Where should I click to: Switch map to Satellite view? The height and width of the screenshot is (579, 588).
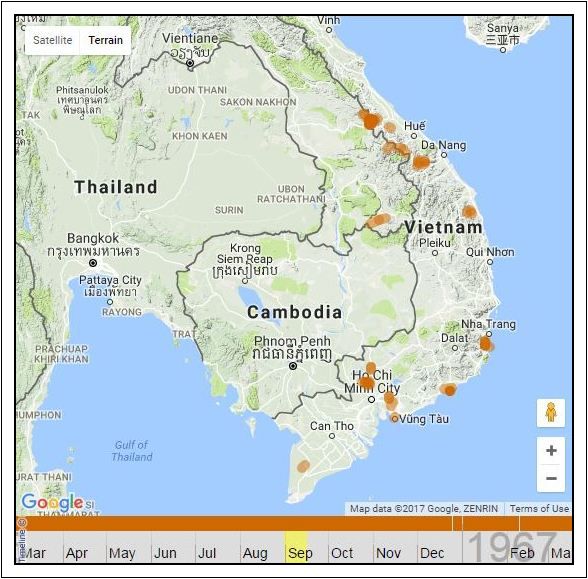(x=52, y=40)
